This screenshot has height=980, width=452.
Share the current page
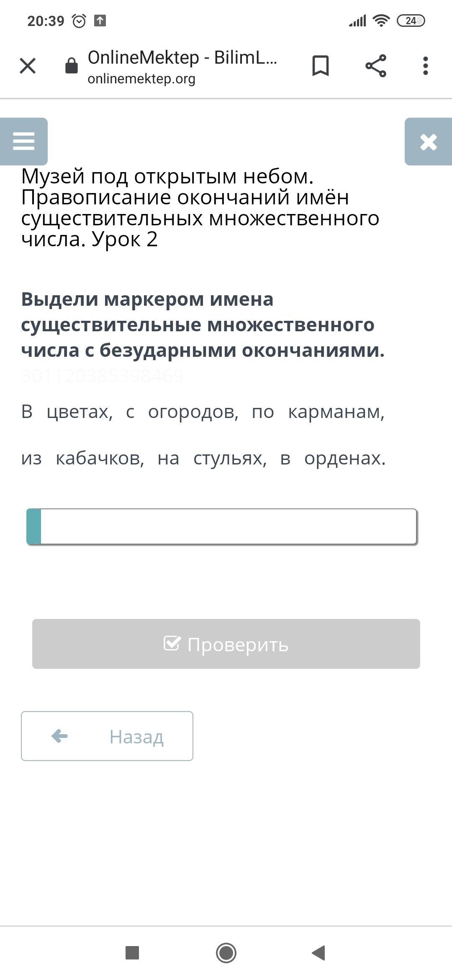tap(376, 66)
